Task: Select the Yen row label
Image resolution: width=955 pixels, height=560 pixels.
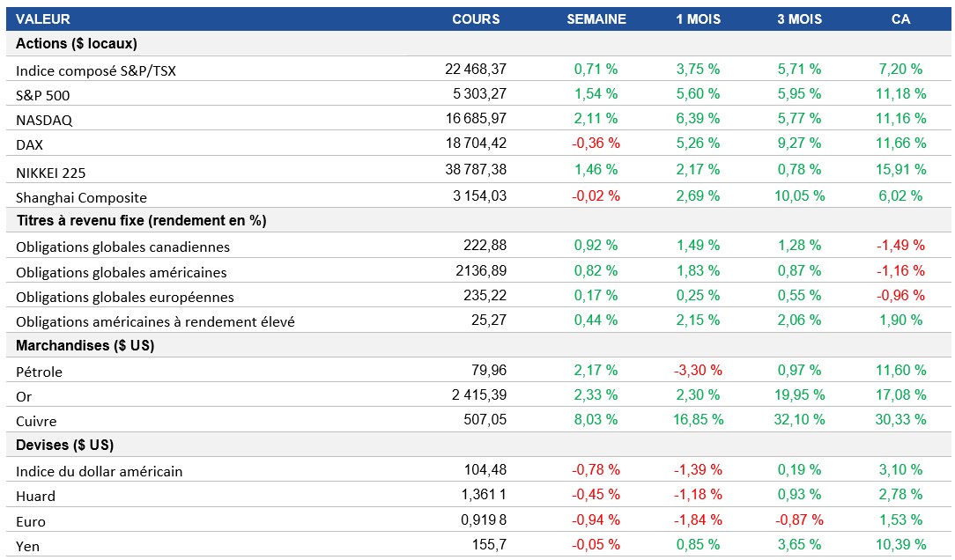Action: 28,546
